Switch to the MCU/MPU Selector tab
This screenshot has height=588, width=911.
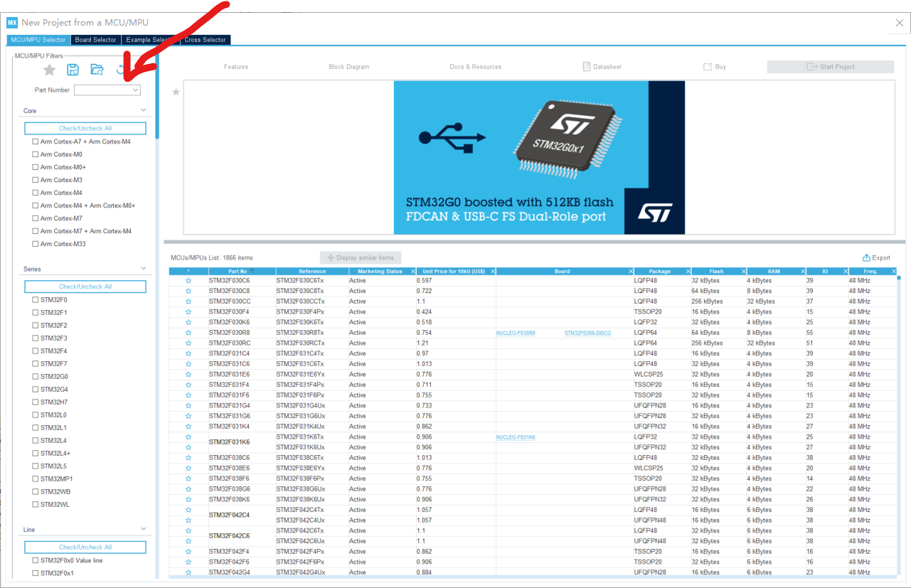pos(38,40)
